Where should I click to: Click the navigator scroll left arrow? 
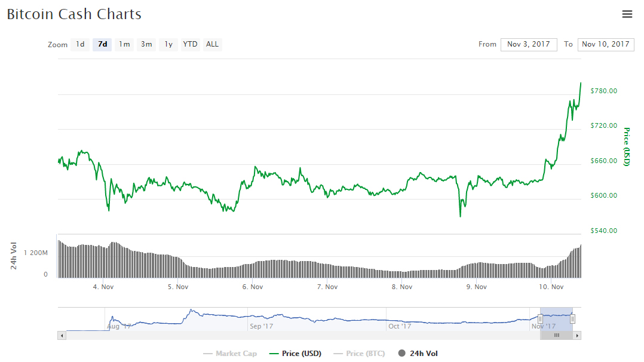click(62, 336)
